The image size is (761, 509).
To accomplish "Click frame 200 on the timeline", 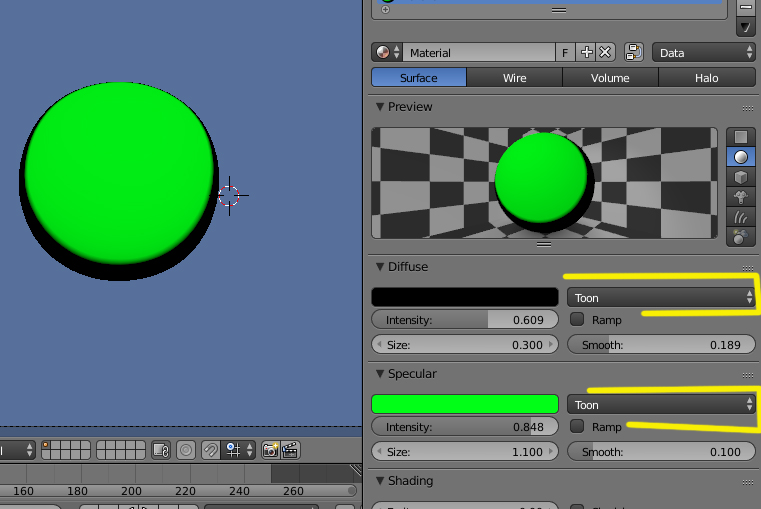I will pyautogui.click(x=132, y=491).
